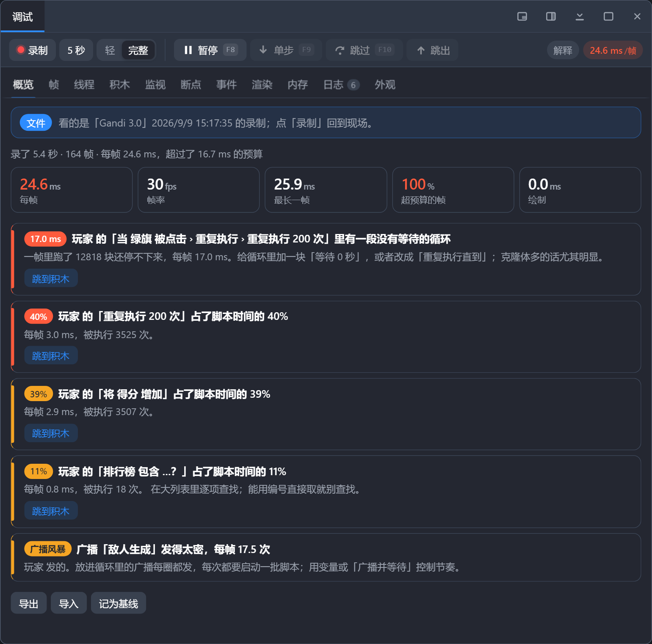The image size is (652, 644).
Task: Click the 超预算的帧 100% stat card
Action: pyautogui.click(x=453, y=190)
